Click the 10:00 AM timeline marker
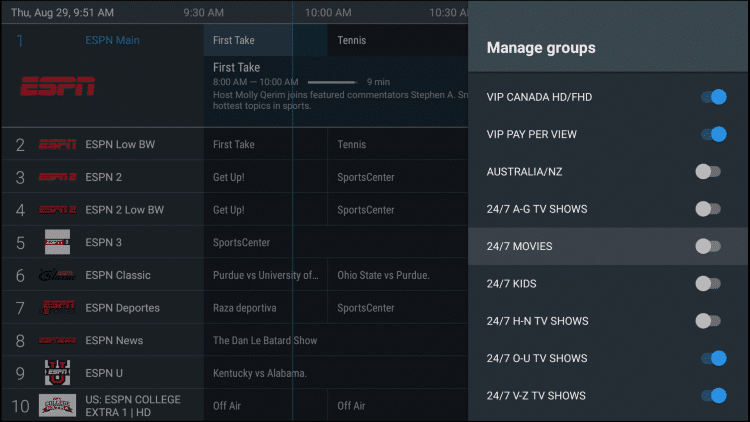 coord(329,13)
